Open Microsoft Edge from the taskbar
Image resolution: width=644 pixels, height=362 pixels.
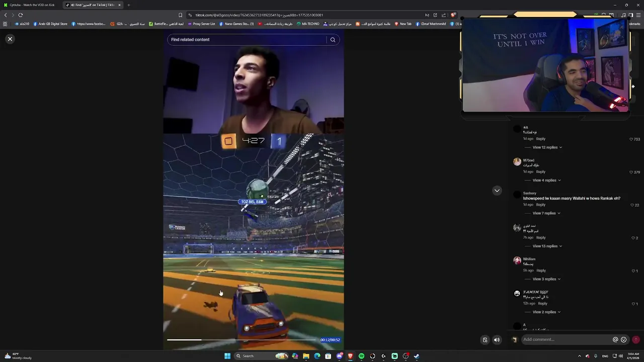(317, 356)
